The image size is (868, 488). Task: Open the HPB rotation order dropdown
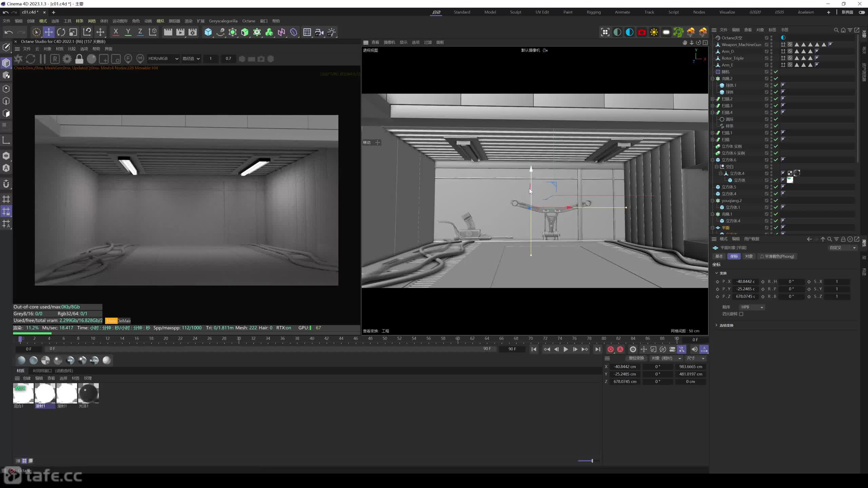coord(752,307)
